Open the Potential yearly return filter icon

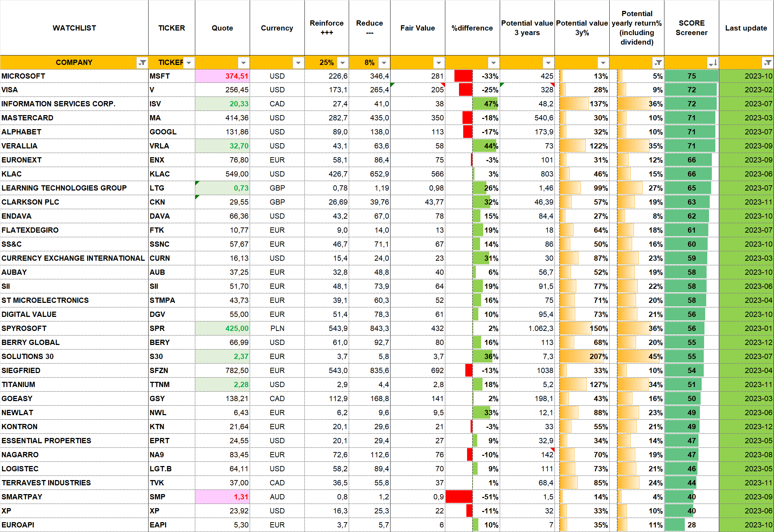658,63
